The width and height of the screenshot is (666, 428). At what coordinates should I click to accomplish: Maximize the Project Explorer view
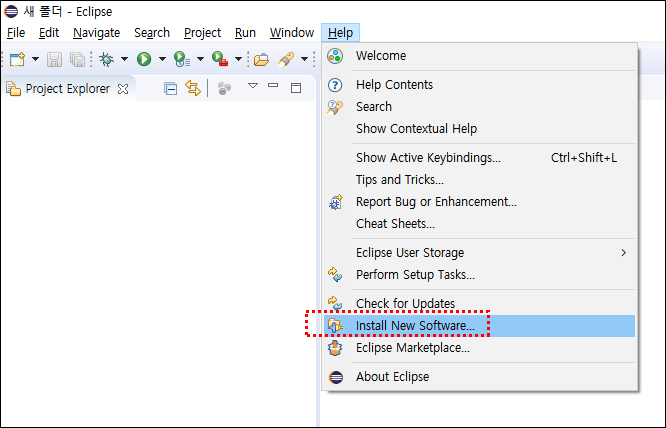pyautogui.click(x=296, y=88)
